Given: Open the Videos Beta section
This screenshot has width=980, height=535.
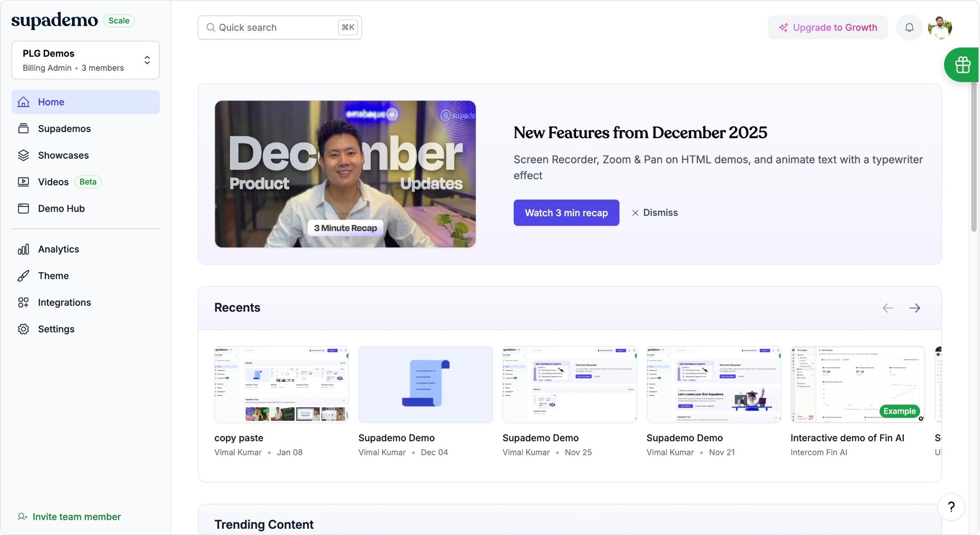Looking at the screenshot, I should pos(86,182).
